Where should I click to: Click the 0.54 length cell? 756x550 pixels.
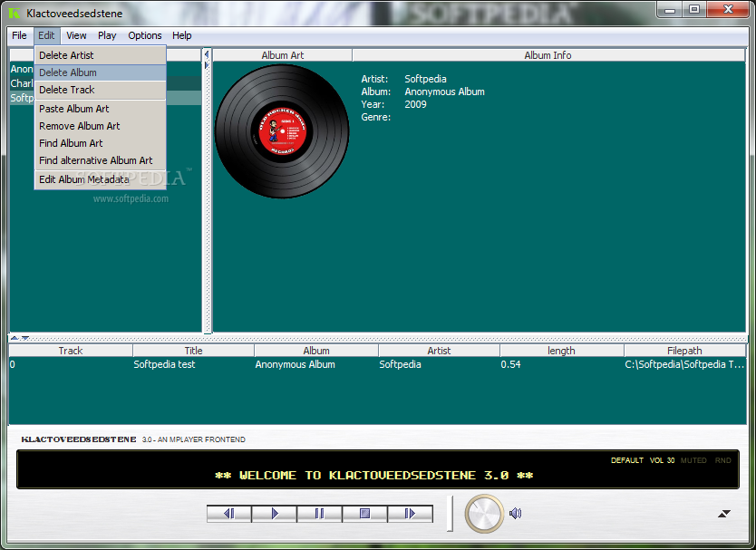pyautogui.click(x=510, y=364)
